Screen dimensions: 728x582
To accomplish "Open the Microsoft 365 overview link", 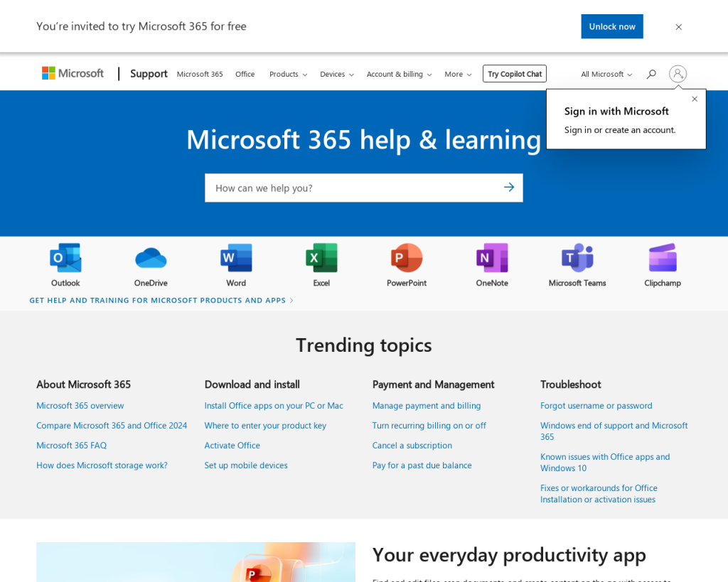I will 80,406.
